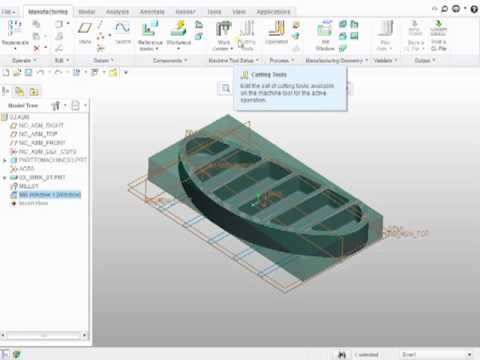Click the red X delete icon
Screen dimensions: 480x360
click(x=37, y=48)
